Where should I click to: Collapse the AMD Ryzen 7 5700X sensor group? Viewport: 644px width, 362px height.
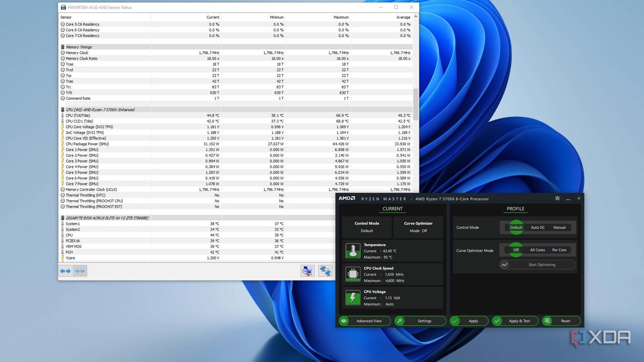(62, 109)
